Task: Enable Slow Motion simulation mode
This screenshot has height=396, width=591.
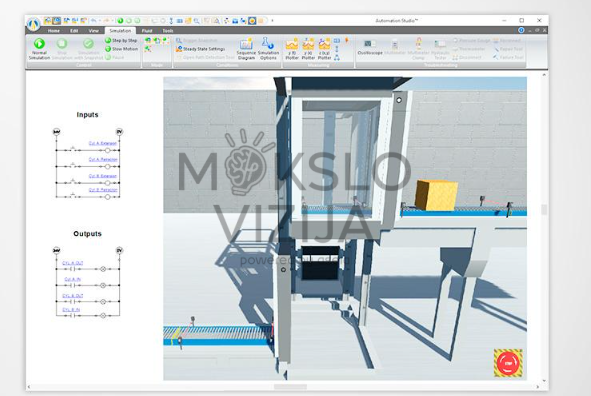Action: tap(121, 49)
